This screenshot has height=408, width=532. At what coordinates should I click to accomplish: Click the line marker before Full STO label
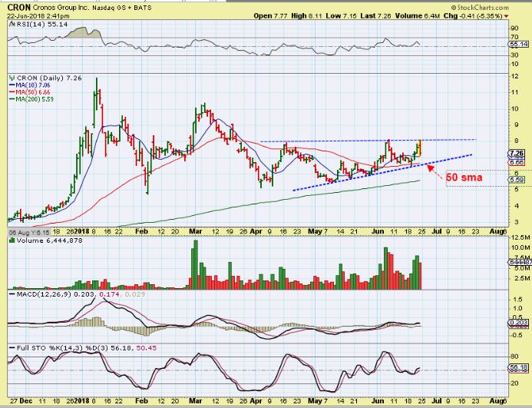[x=12, y=348]
